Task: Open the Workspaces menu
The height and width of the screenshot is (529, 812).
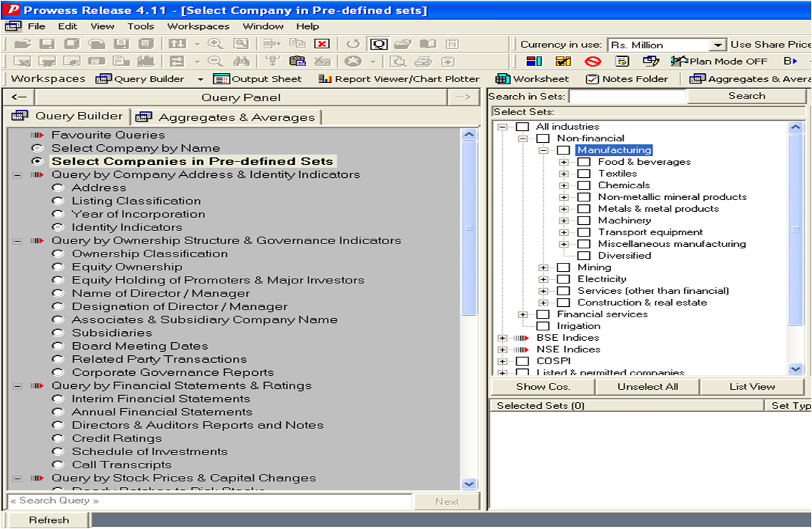Action: 197,26
